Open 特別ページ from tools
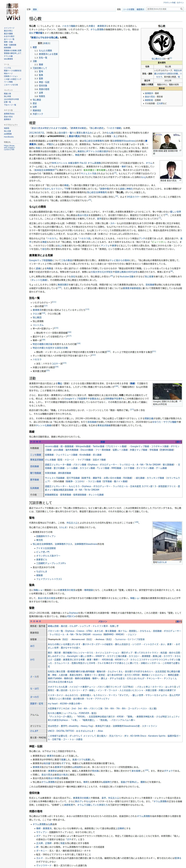Image resolution: width=186 pixels, height=868 pixels. (x=8, y=73)
